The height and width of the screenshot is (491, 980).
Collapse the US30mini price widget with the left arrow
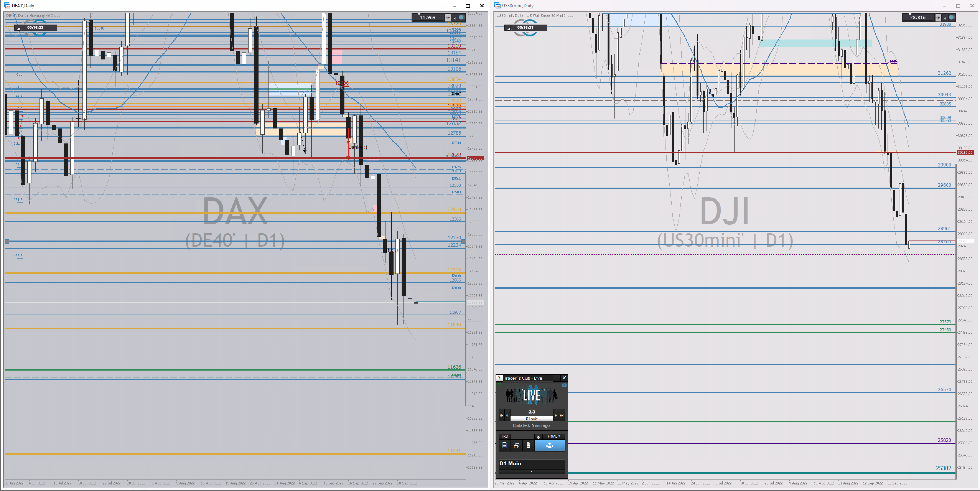click(x=945, y=17)
